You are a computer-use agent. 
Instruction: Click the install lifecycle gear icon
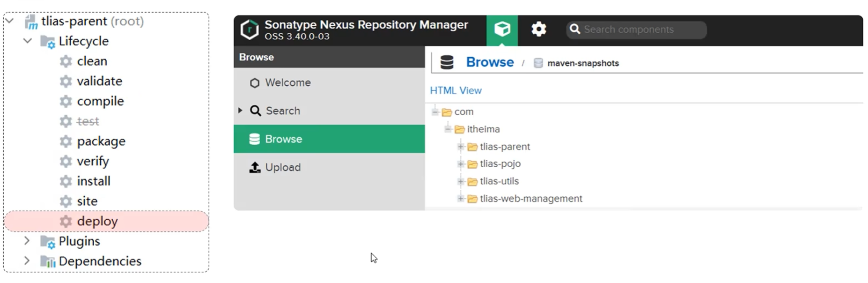[66, 181]
